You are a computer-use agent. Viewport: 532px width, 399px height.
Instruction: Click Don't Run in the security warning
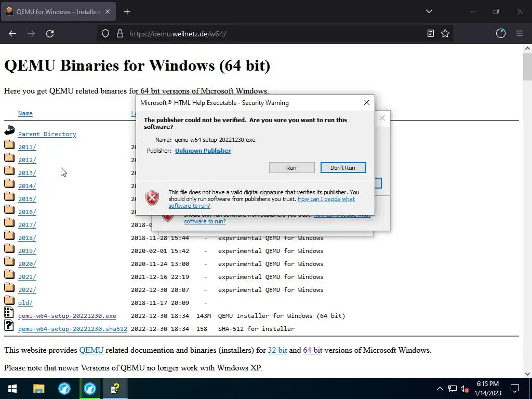[343, 168]
